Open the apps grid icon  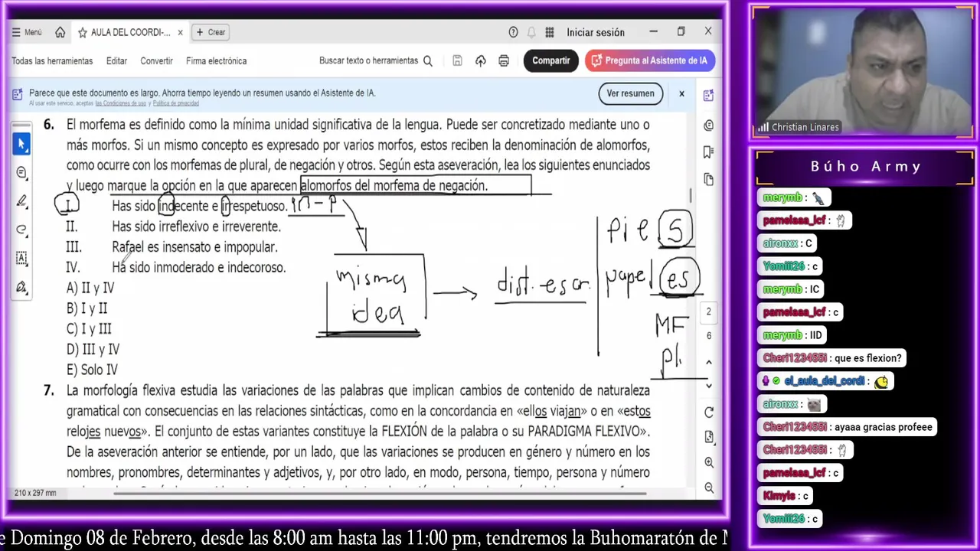click(x=550, y=32)
